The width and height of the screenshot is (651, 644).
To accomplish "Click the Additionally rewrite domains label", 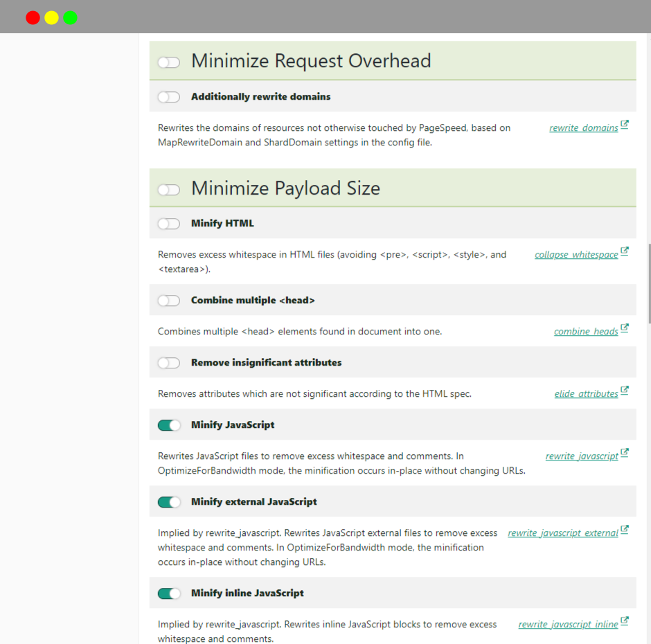I will tap(260, 97).
